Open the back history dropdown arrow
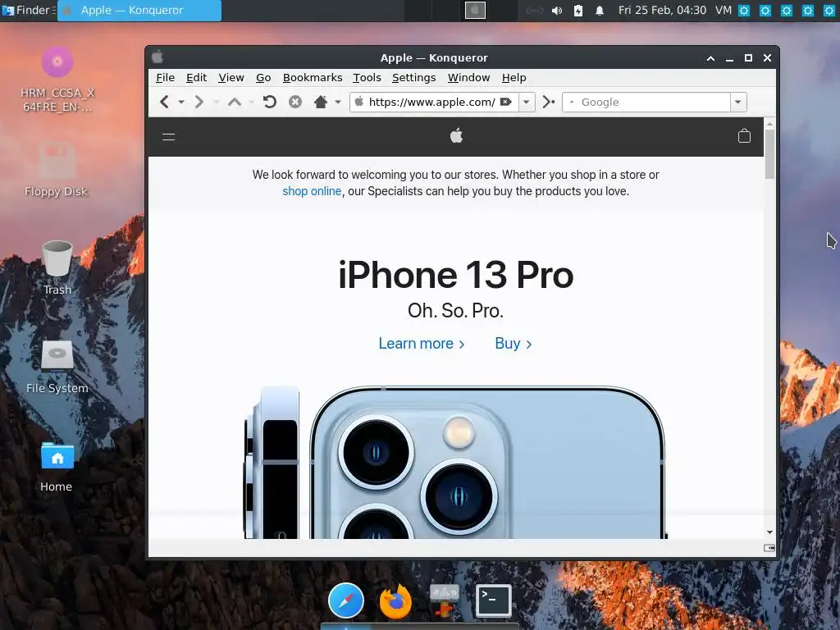This screenshot has width=840, height=630. click(x=181, y=102)
